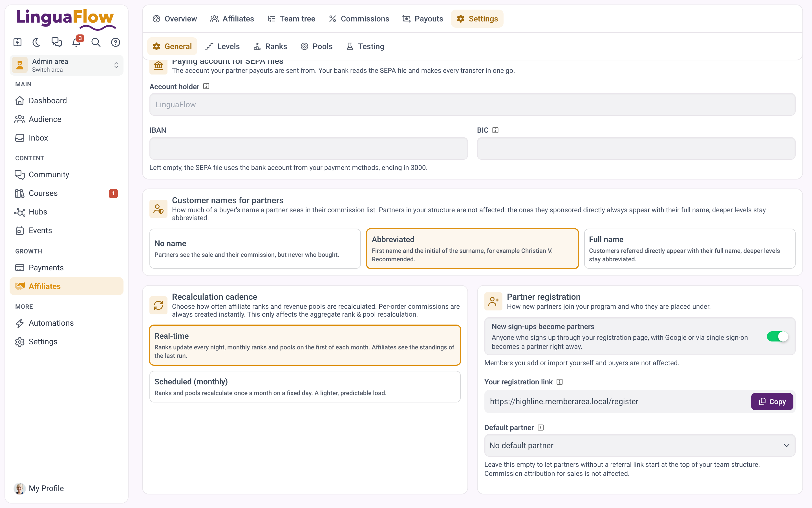Select Scheduled (monthly) recalculation cadence
The image size is (812, 508).
click(305, 387)
